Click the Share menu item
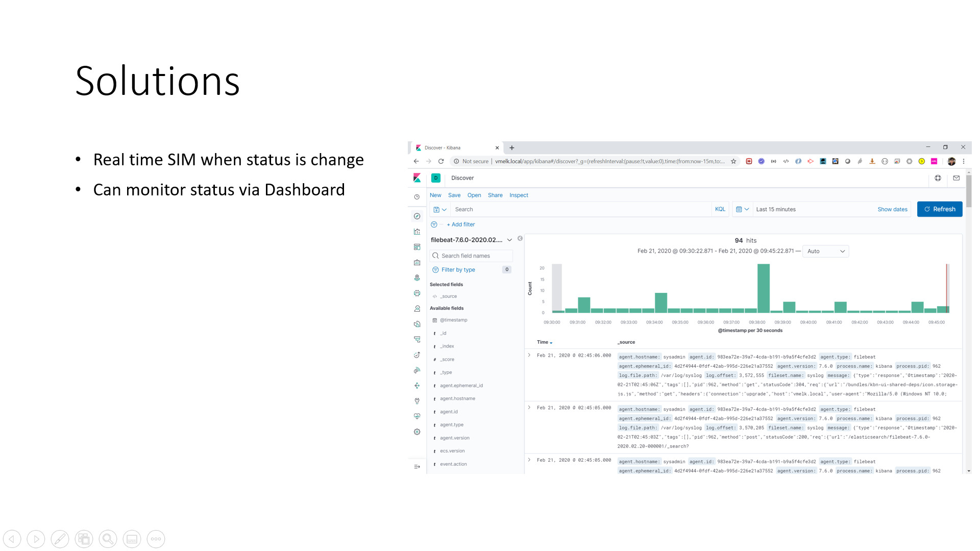980x551 pixels. (495, 195)
